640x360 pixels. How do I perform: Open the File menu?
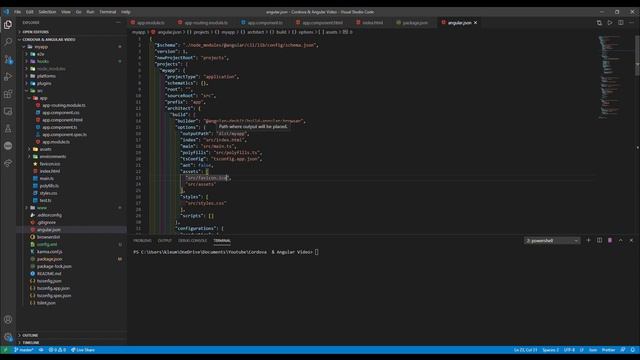pyautogui.click(x=18, y=12)
